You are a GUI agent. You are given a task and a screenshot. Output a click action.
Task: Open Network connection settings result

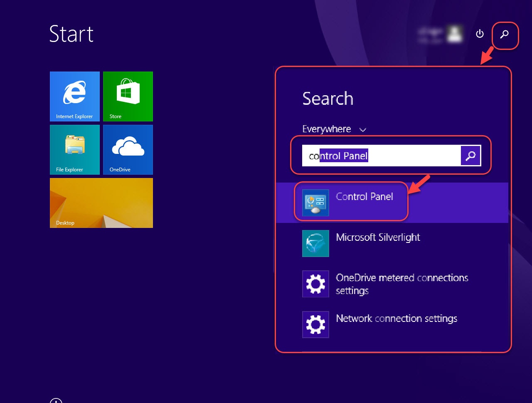[x=392, y=324]
